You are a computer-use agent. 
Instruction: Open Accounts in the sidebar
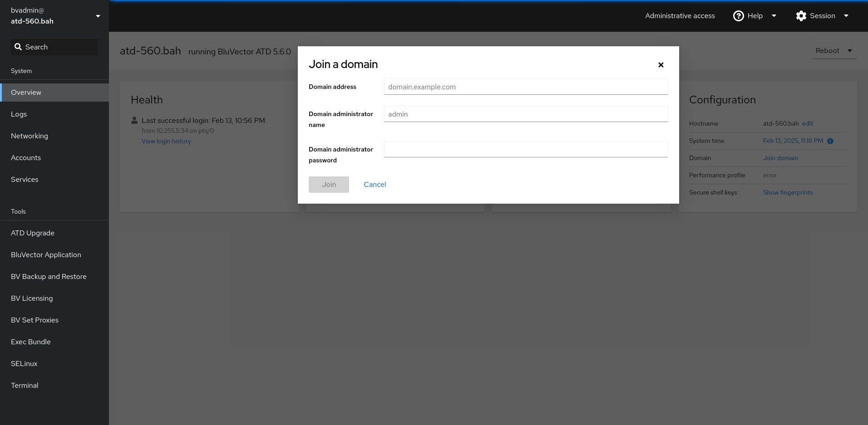tap(54, 158)
